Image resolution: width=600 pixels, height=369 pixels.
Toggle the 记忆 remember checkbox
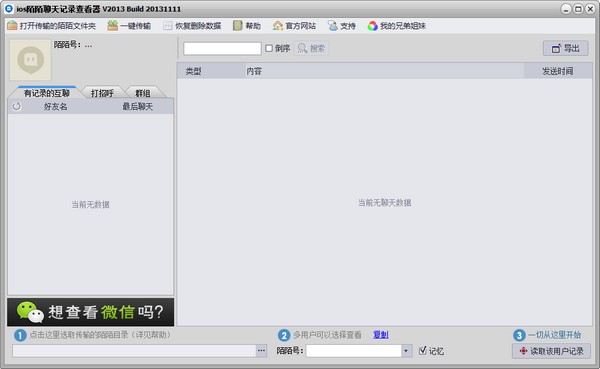click(422, 350)
